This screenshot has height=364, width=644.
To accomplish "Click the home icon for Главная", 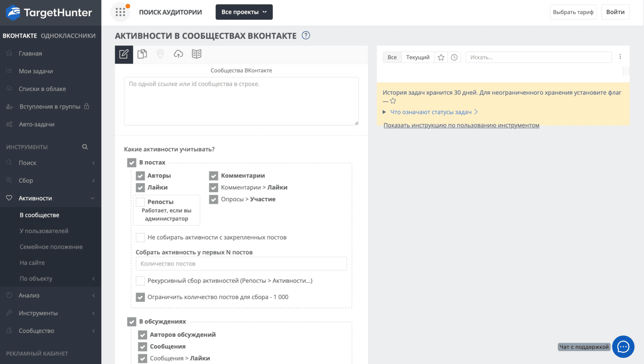I will [x=9, y=53].
